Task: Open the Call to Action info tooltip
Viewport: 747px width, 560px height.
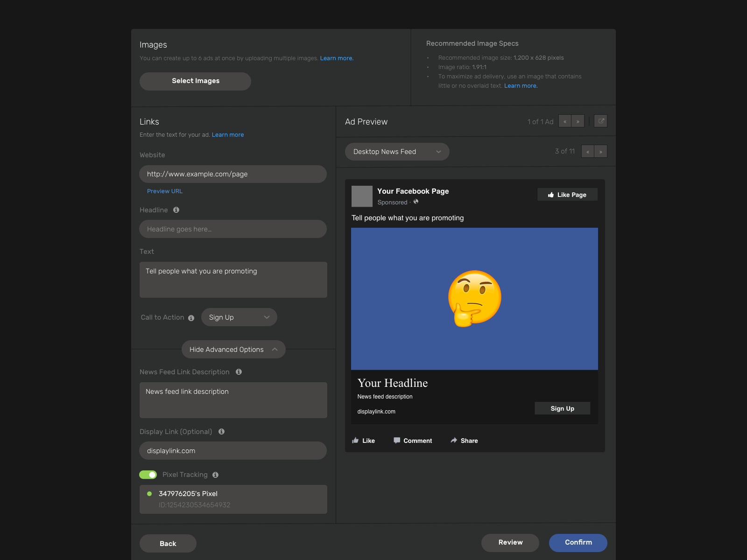Action: (191, 318)
